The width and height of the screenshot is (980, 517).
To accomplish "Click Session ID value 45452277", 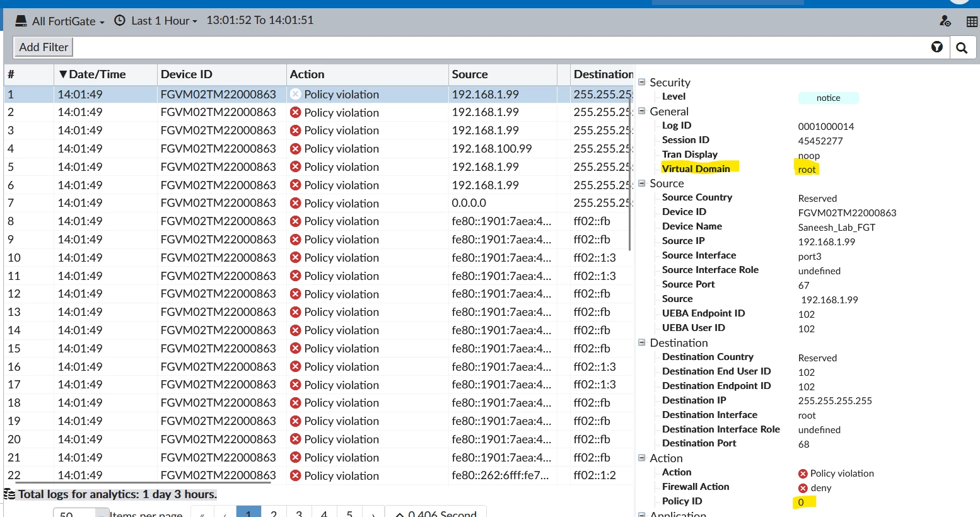I will 820,141.
